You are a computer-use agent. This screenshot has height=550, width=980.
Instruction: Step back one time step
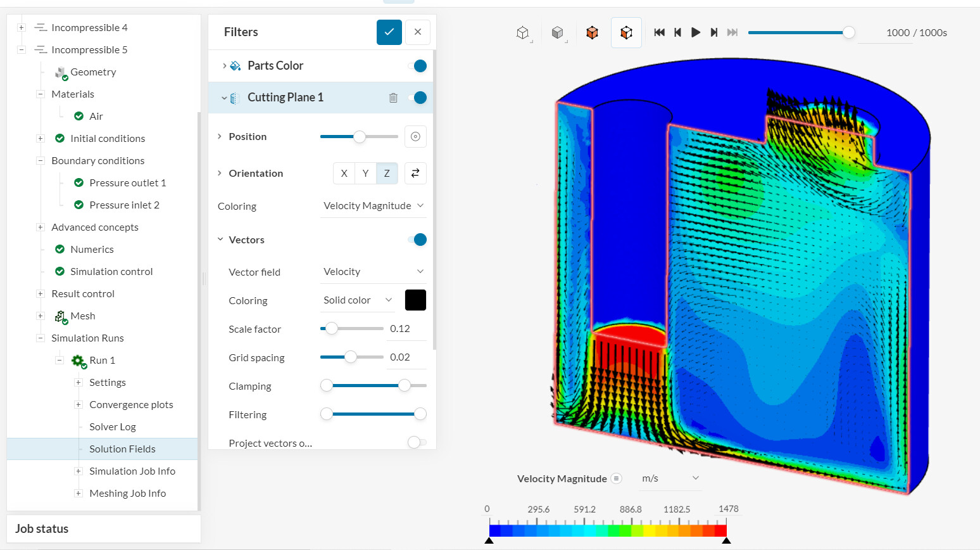[x=677, y=32]
